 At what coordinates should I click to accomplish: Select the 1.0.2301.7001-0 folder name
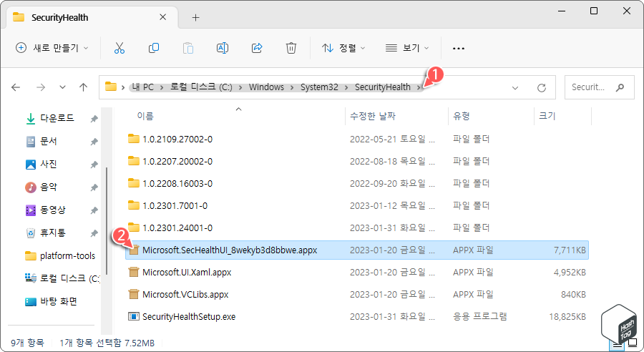pos(175,205)
